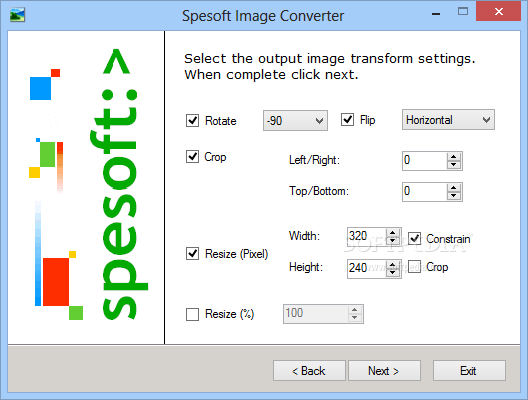
Task: Open the rotate angle -90 dropdown
Action: (295, 120)
